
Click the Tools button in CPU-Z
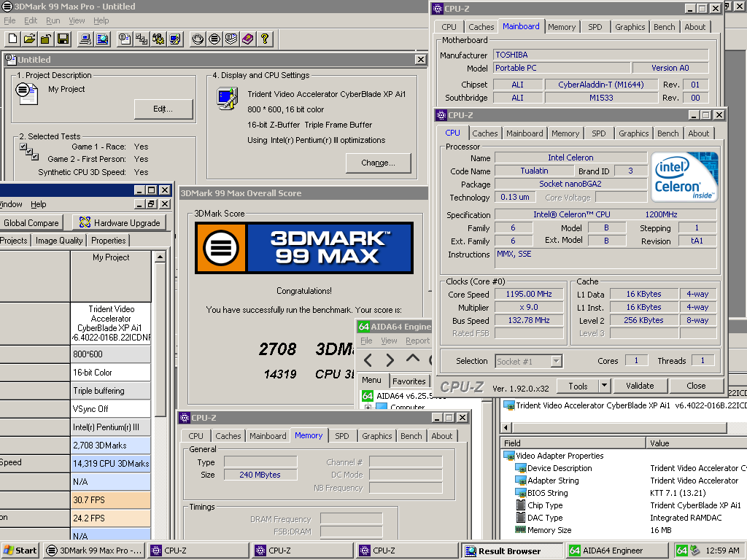tap(578, 386)
